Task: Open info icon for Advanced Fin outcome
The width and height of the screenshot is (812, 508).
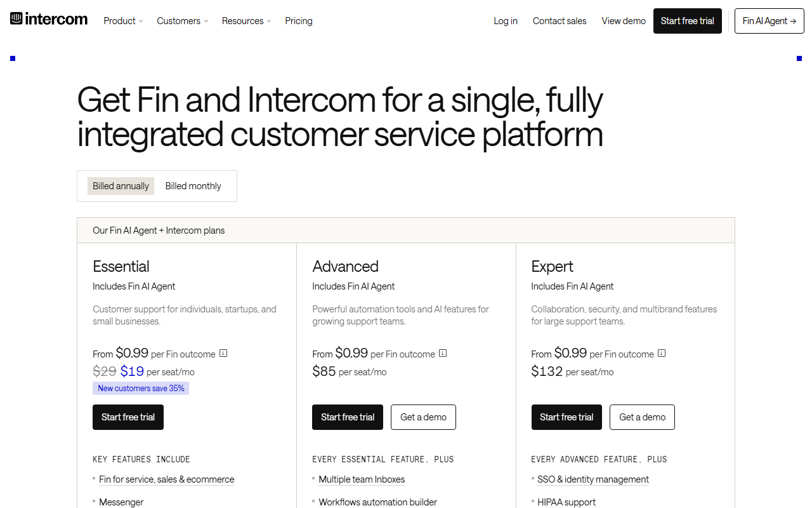Action: [x=443, y=354]
